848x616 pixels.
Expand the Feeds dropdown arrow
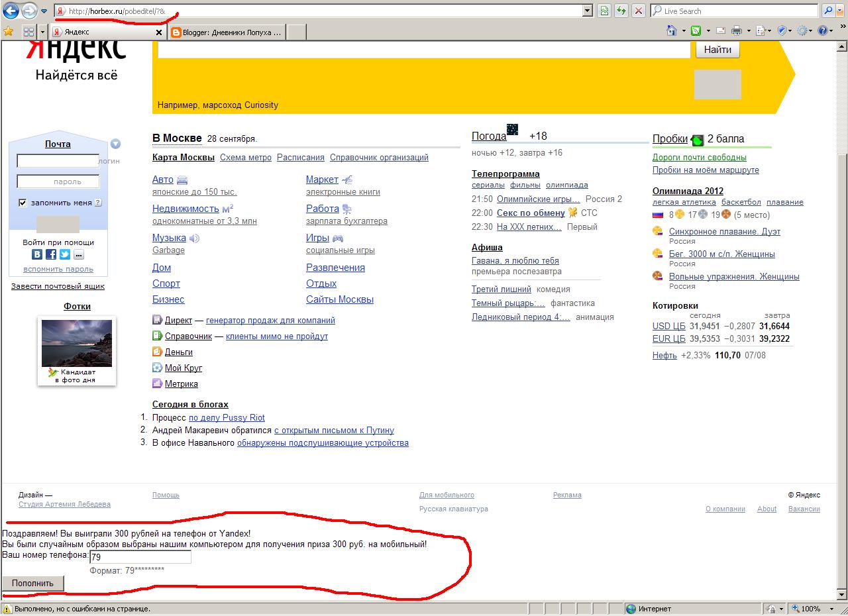click(x=708, y=31)
